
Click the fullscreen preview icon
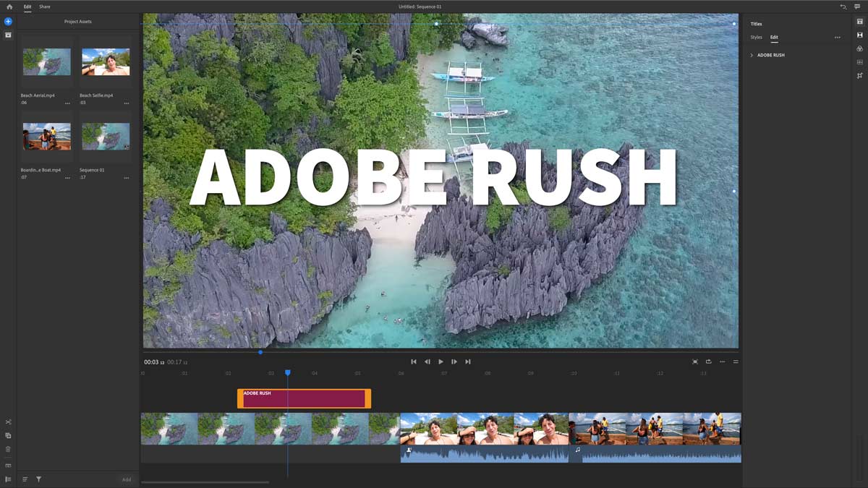[x=695, y=361]
